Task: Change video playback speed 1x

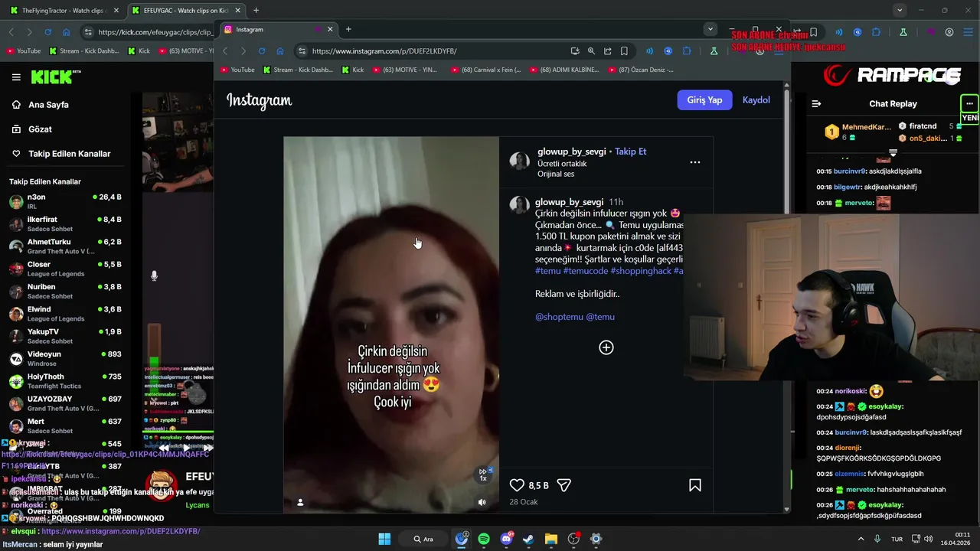Action: point(483,474)
